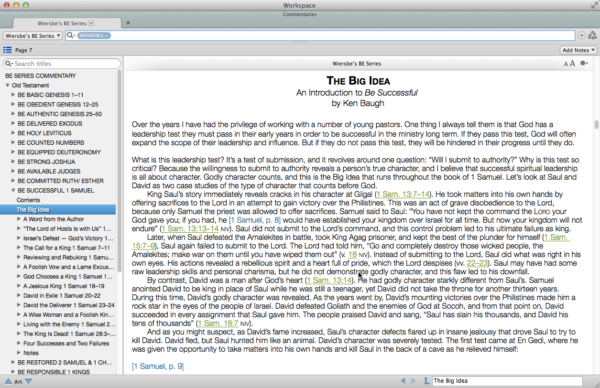Select A Jealous King 1 Samuel 18-19
The width and height of the screenshot is (600, 388).
coord(64,286)
